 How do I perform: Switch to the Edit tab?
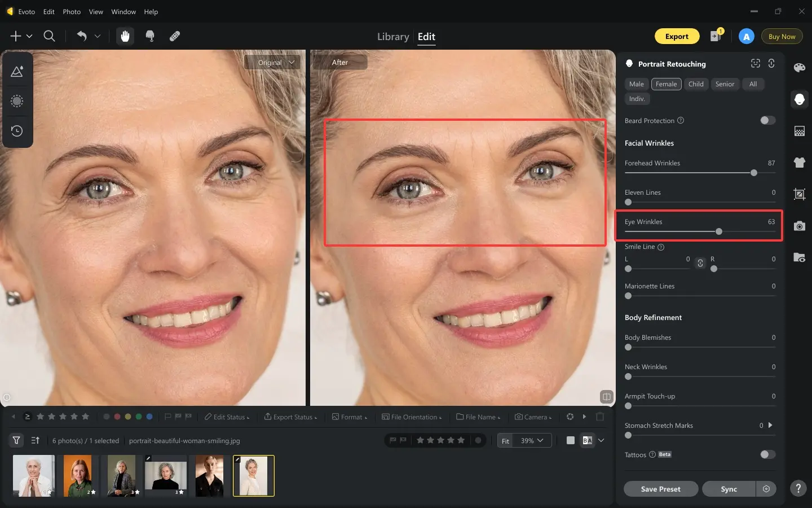coord(426,37)
